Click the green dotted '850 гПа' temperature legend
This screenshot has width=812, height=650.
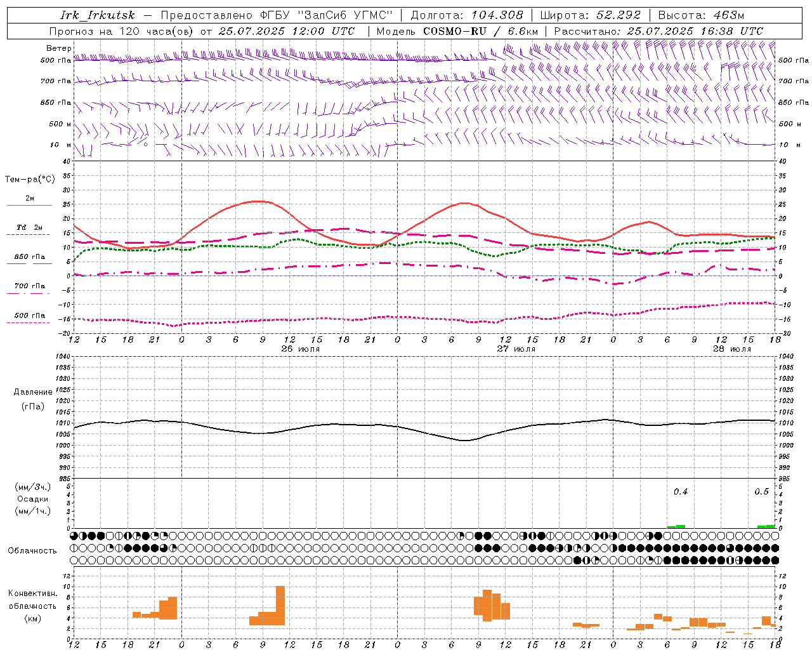(x=29, y=260)
